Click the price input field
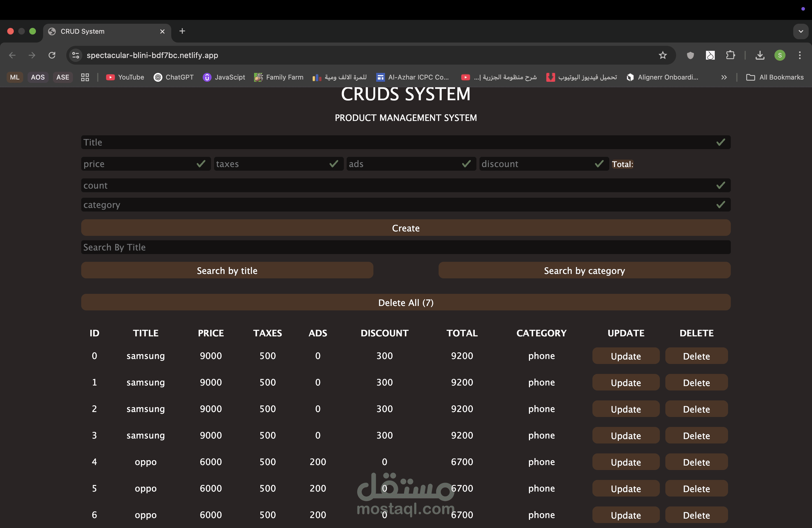The height and width of the screenshot is (528, 812). (146, 164)
